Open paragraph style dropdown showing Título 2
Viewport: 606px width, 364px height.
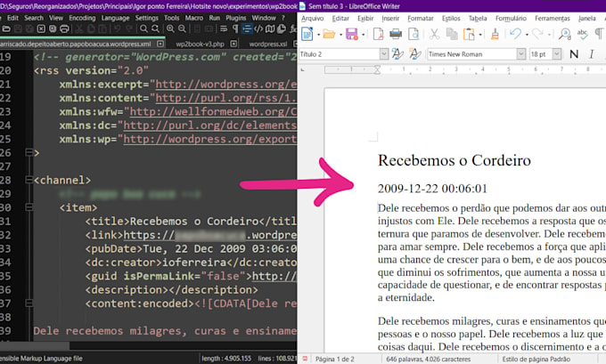click(x=384, y=54)
